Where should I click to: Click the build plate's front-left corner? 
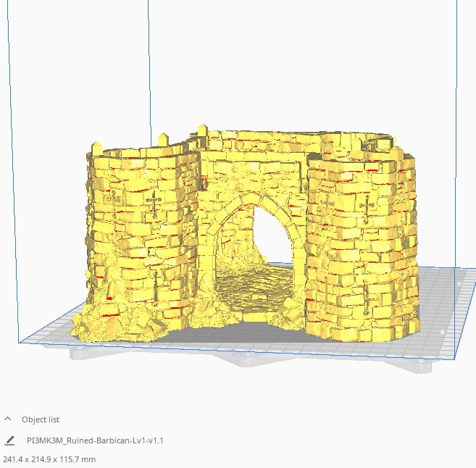click(x=23, y=339)
